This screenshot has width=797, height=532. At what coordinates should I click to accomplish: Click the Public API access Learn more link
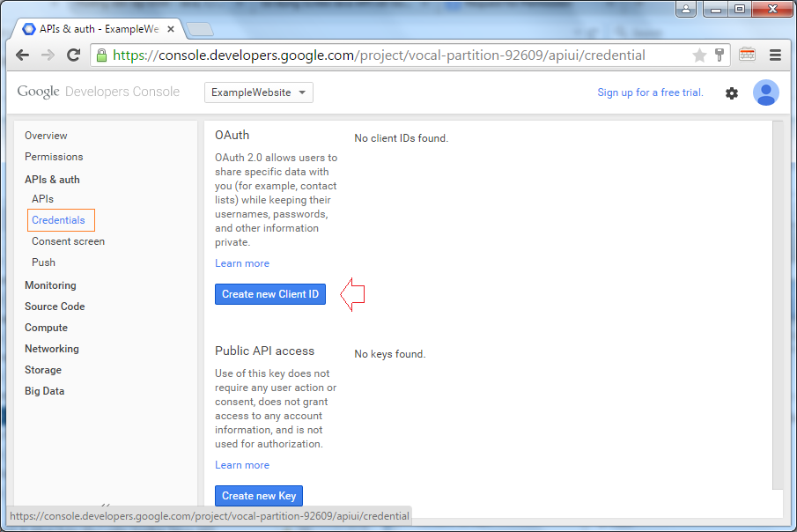pos(242,465)
